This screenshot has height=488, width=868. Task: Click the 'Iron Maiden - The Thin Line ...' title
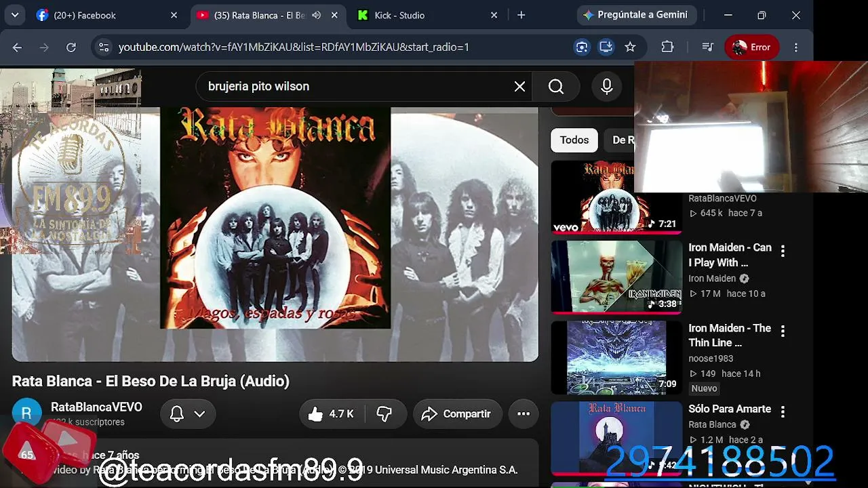(730, 335)
